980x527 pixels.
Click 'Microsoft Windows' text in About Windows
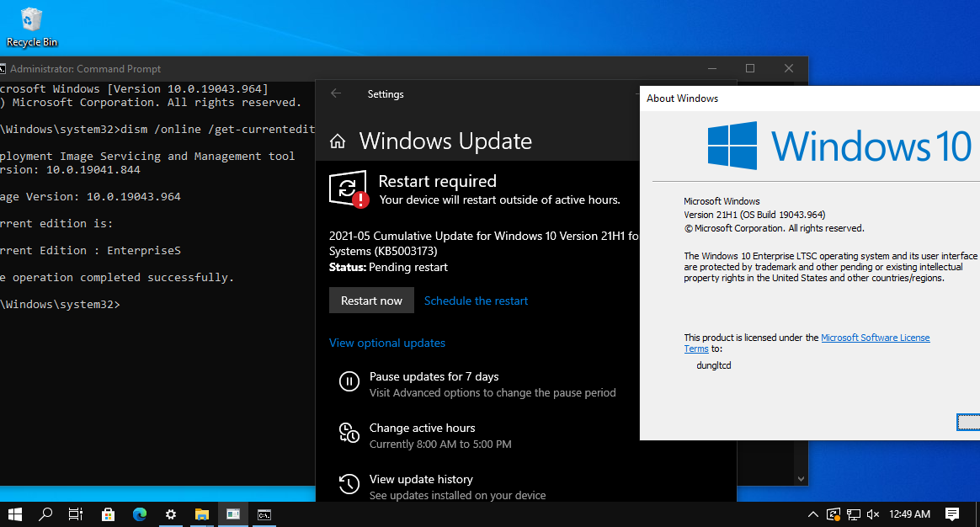(722, 200)
